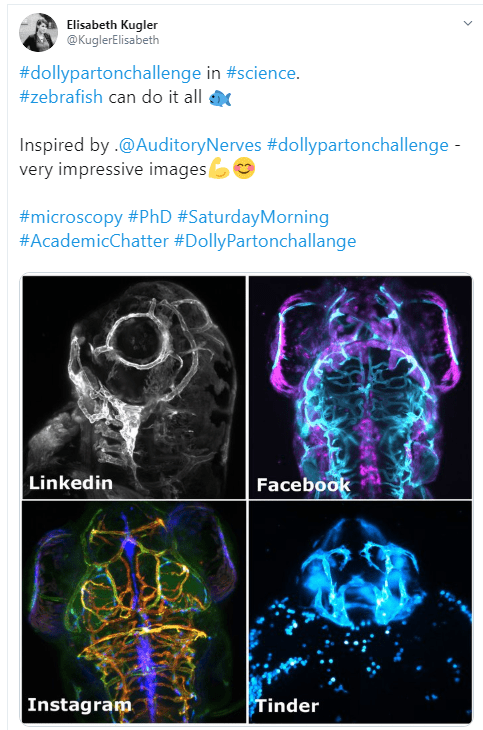This screenshot has width=483, height=730.
Task: Open the #DollyPartonchallange hashtag
Action: (265, 242)
